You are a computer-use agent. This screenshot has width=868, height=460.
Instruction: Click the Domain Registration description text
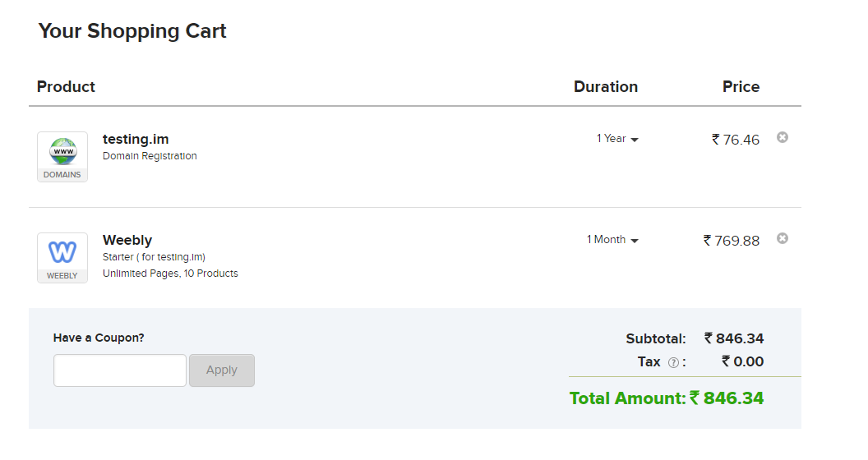(150, 156)
